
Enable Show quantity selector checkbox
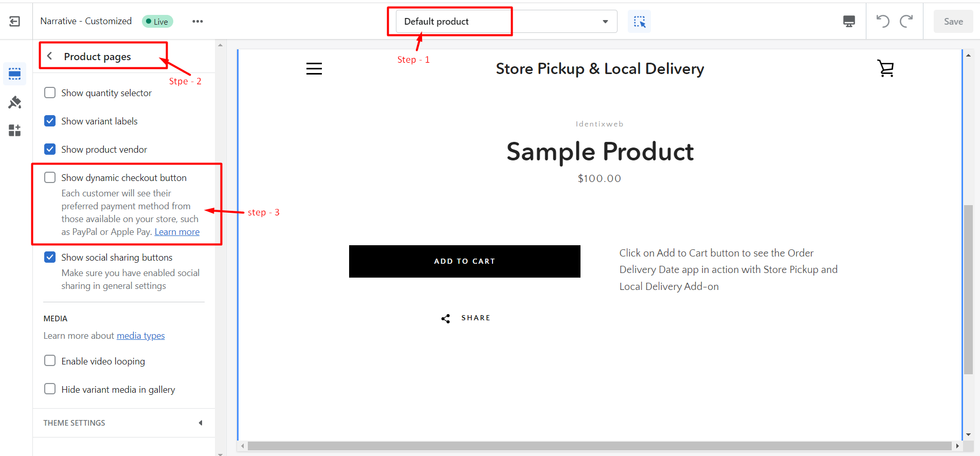click(x=50, y=93)
